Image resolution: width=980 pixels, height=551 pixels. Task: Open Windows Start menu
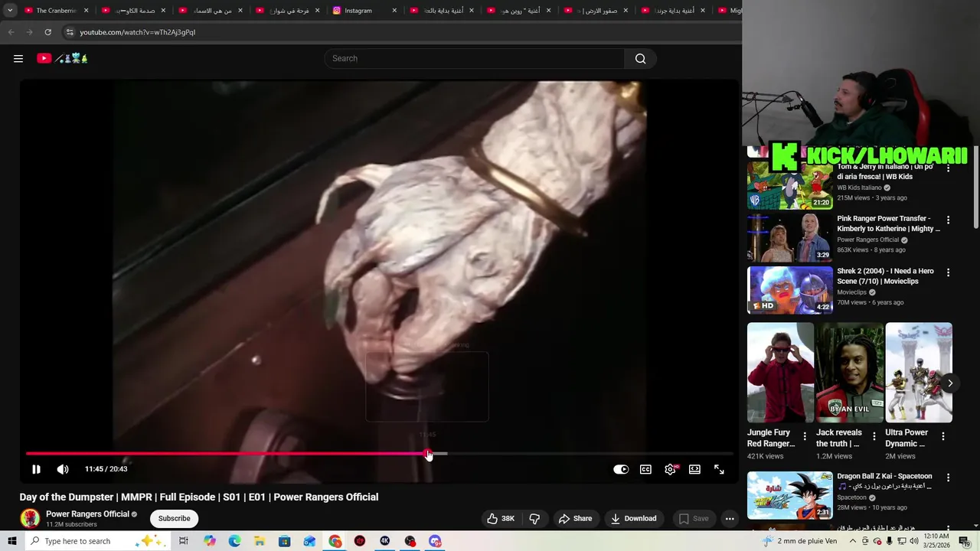point(11,541)
